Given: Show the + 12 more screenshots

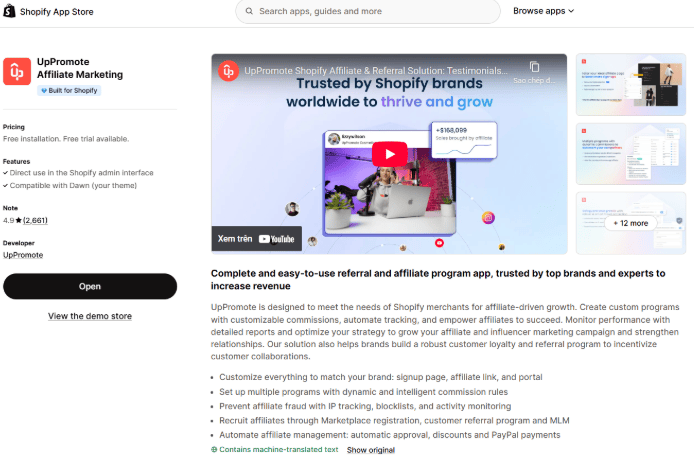Looking at the screenshot, I should click(631, 223).
